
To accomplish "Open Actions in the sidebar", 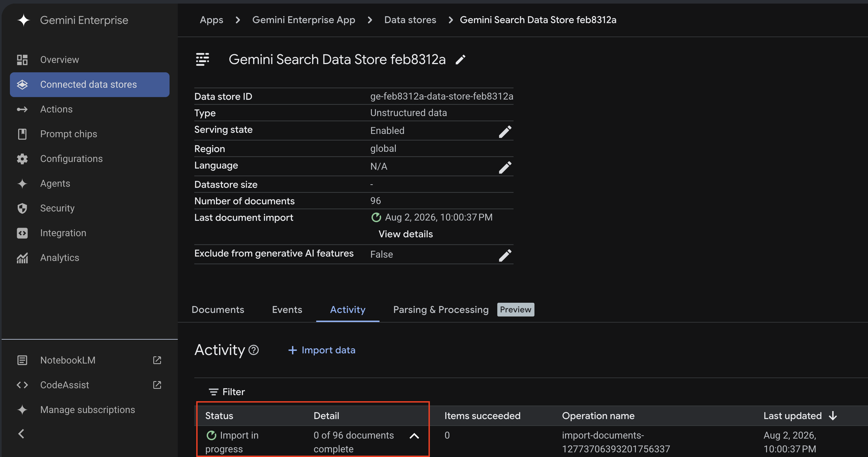I will click(x=90, y=109).
